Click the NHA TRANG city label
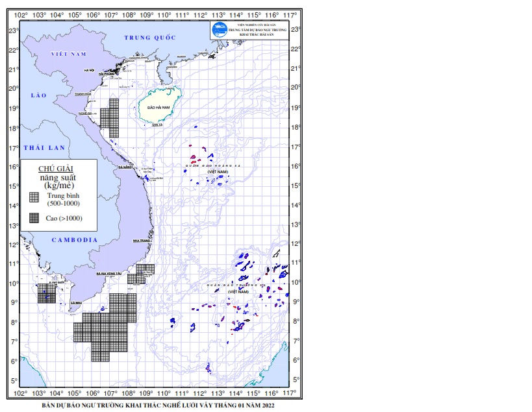 [141, 241]
